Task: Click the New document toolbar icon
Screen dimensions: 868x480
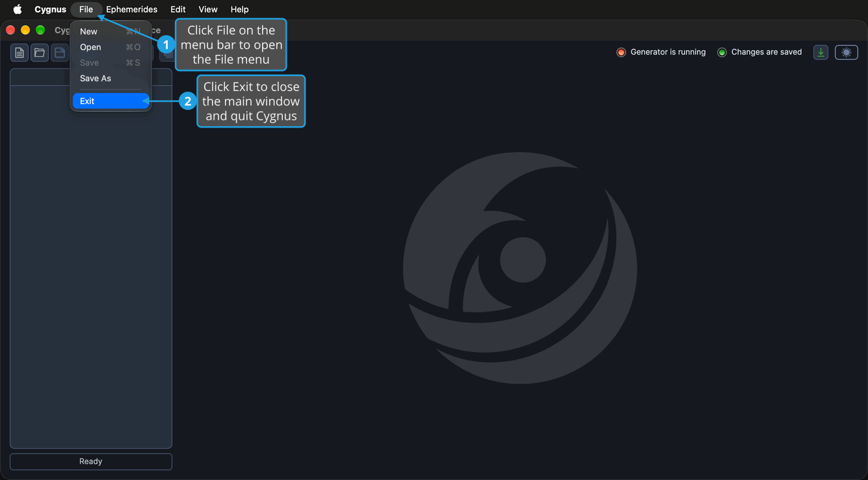Action: pos(20,53)
